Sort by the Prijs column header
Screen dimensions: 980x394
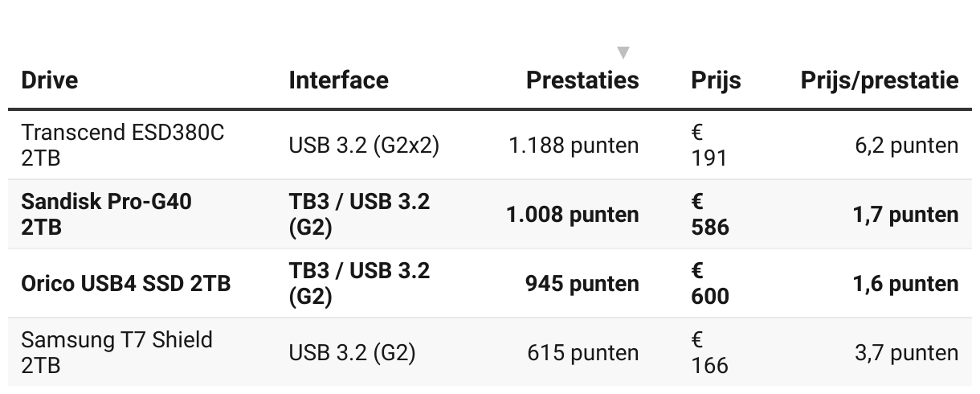(x=716, y=81)
